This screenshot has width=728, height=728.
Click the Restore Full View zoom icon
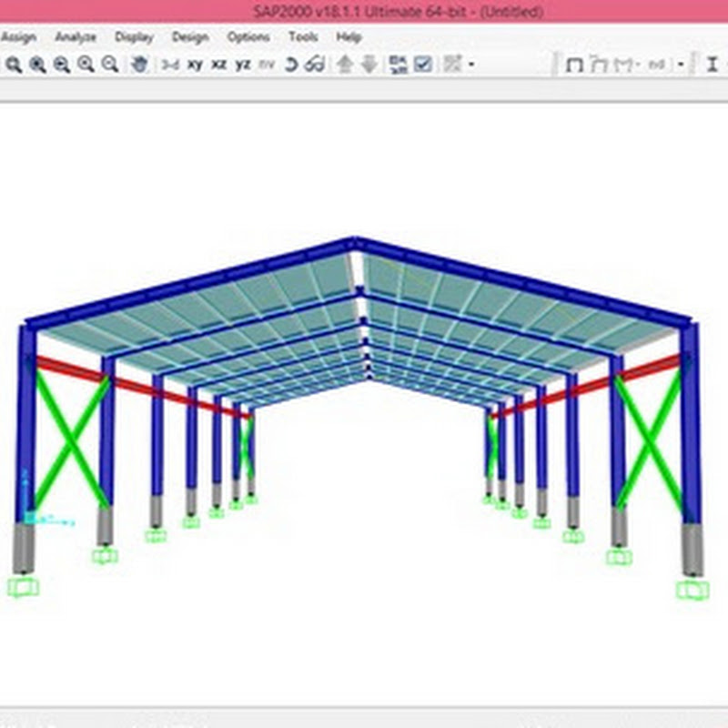(37, 65)
